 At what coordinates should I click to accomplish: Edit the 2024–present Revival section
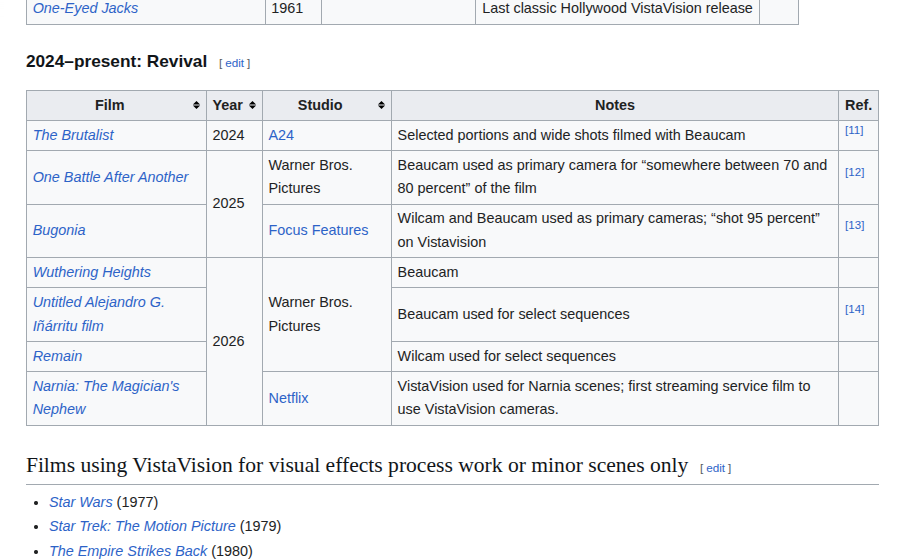(x=235, y=63)
